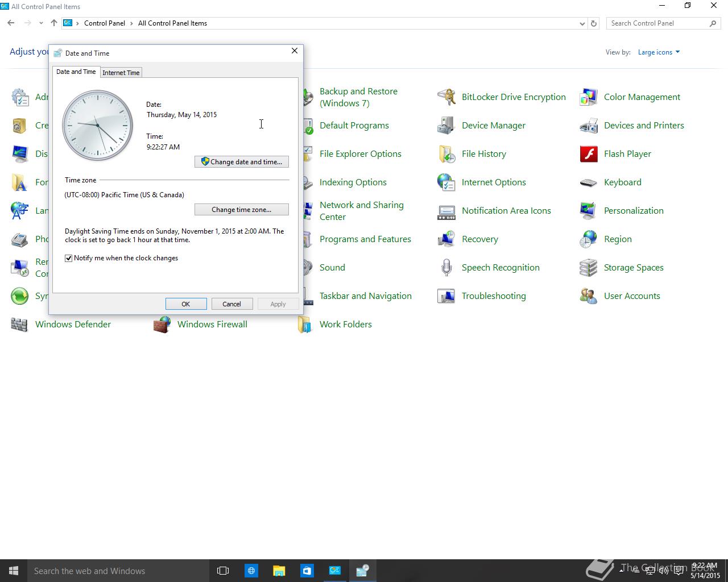Open the User Accounts icon
The height and width of the screenshot is (582, 728).
click(588, 296)
